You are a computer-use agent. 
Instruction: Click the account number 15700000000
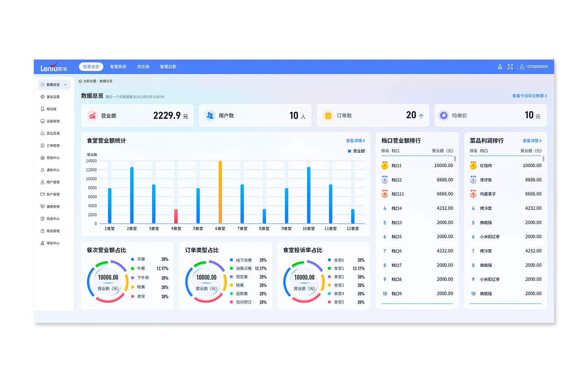click(x=537, y=67)
